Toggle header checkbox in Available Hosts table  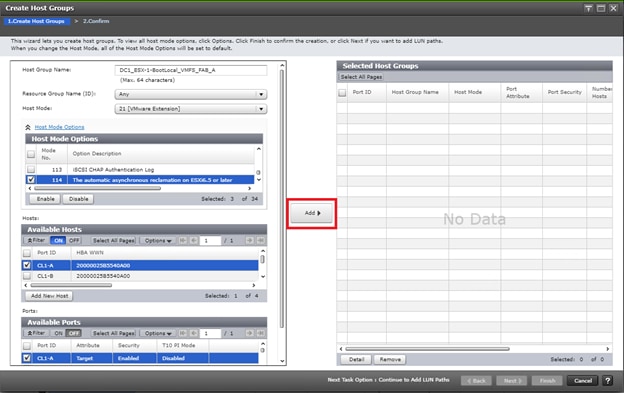click(x=27, y=253)
